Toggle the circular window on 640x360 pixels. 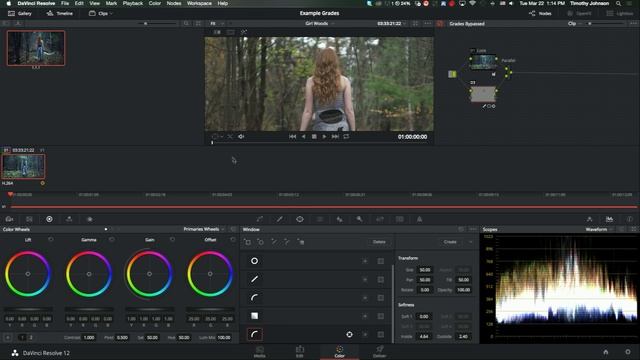(x=254, y=261)
